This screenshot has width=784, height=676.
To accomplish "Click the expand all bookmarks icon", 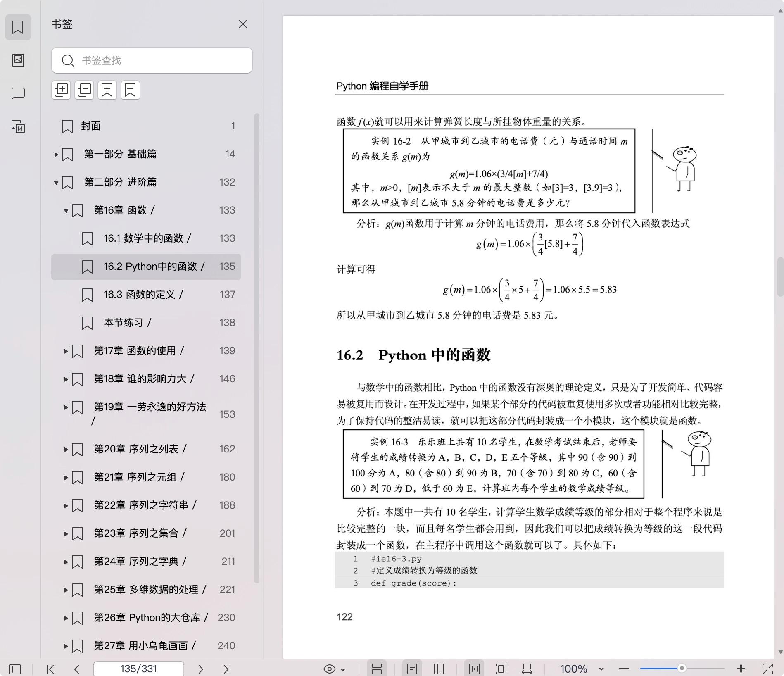I will pyautogui.click(x=61, y=90).
